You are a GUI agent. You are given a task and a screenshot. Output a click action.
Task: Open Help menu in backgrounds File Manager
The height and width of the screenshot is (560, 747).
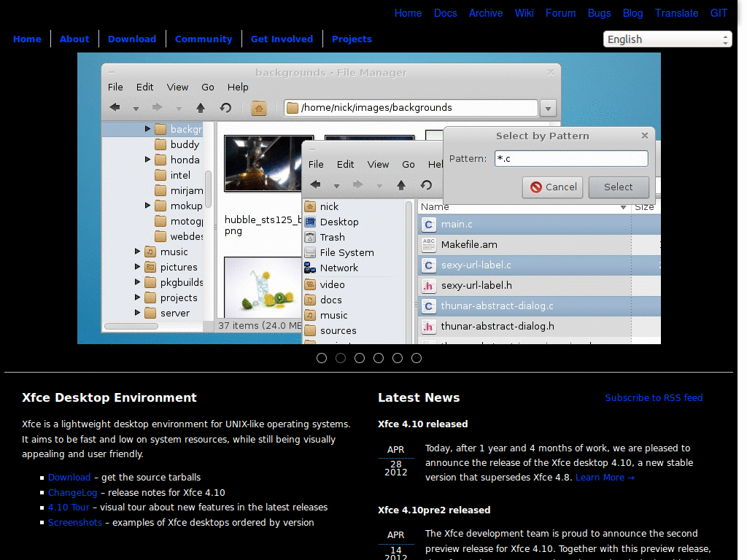click(x=238, y=87)
